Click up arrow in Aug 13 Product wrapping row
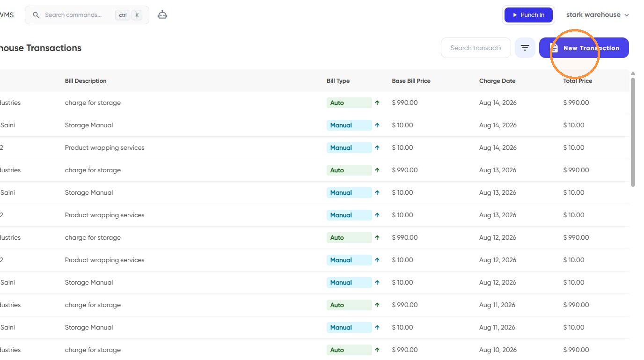 (377, 215)
